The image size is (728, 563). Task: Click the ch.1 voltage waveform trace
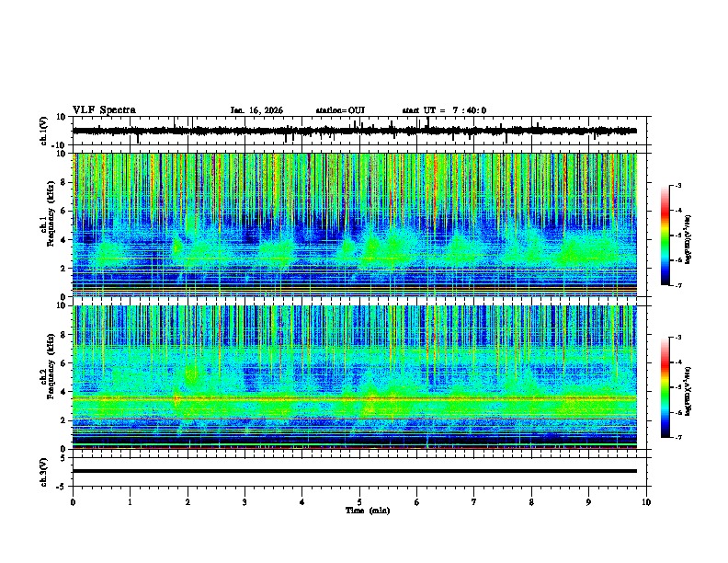point(355,131)
